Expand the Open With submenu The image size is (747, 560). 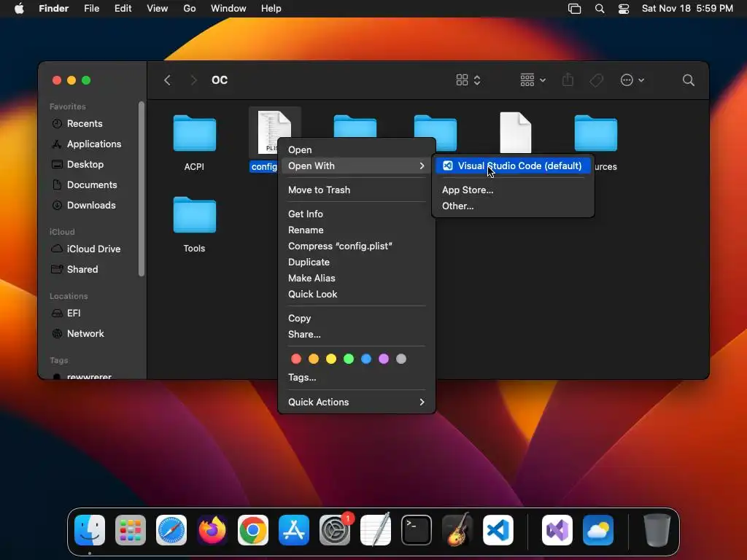pyautogui.click(x=356, y=166)
